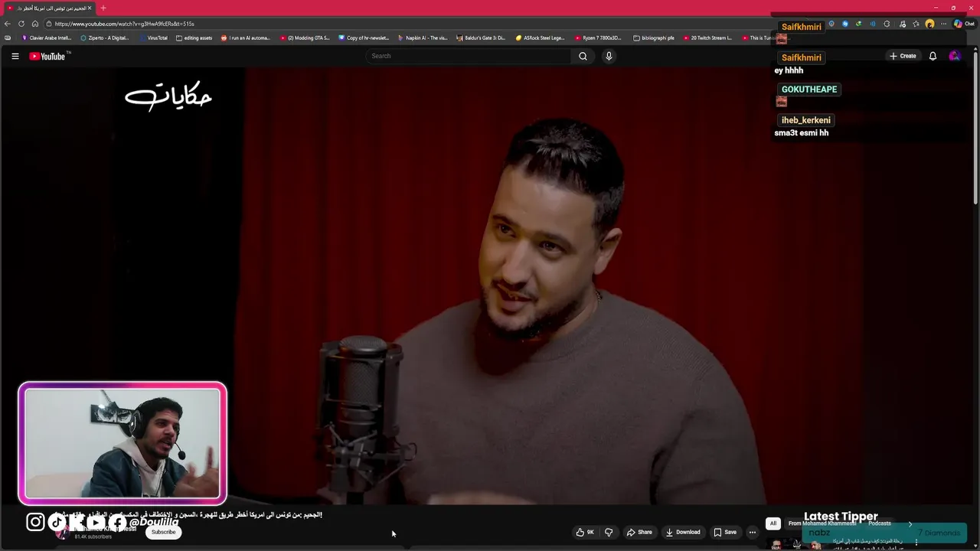
Task: Open the bookmarks bar leftmost workspace icon
Action: pos(8,37)
